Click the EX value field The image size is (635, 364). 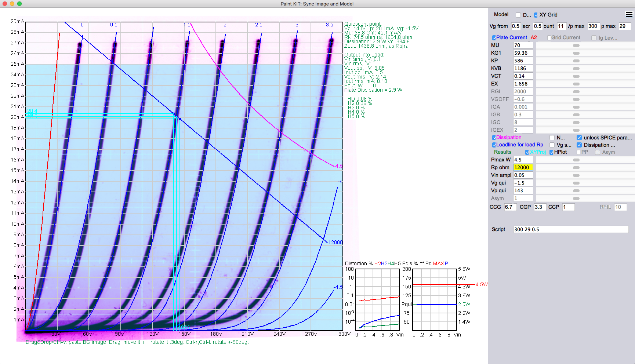tap(523, 84)
